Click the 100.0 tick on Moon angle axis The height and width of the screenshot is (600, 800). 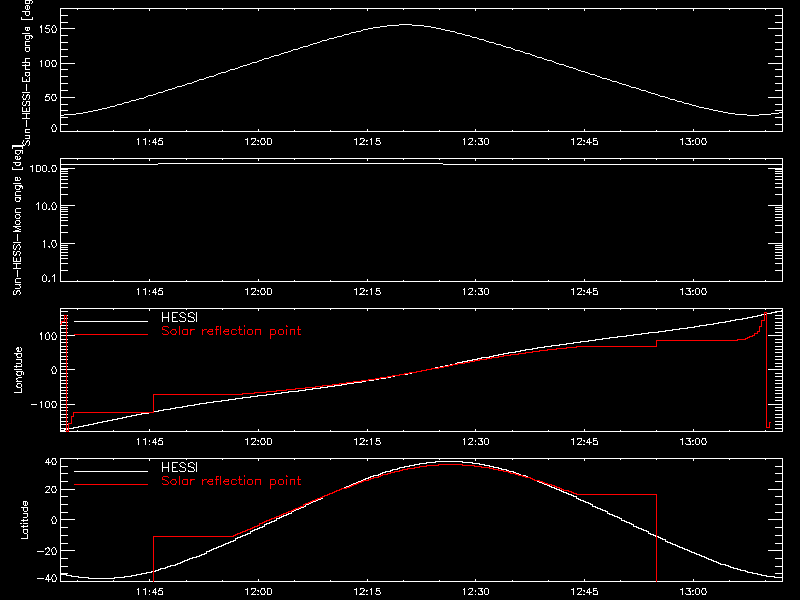44,168
